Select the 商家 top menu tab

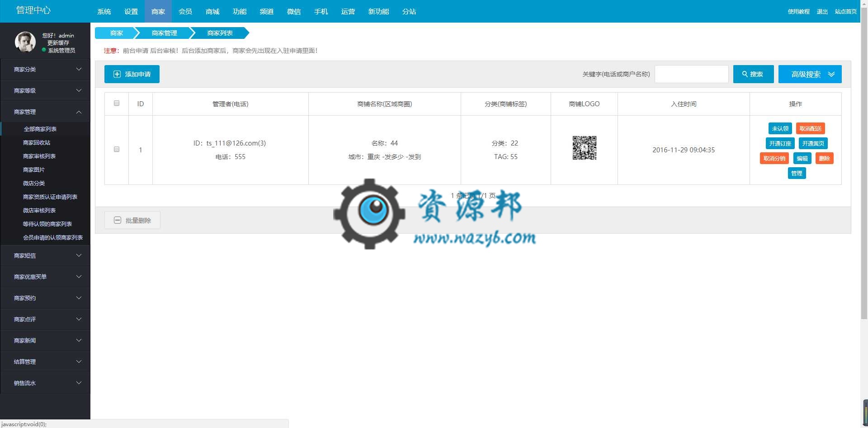(158, 11)
